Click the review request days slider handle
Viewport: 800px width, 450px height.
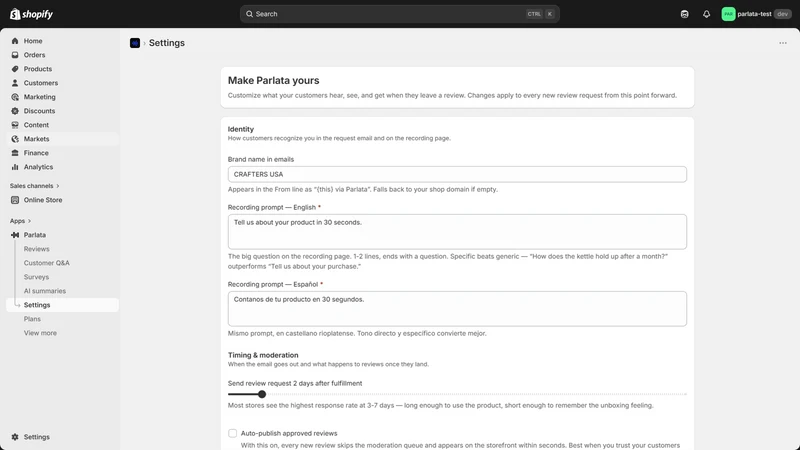pos(262,394)
